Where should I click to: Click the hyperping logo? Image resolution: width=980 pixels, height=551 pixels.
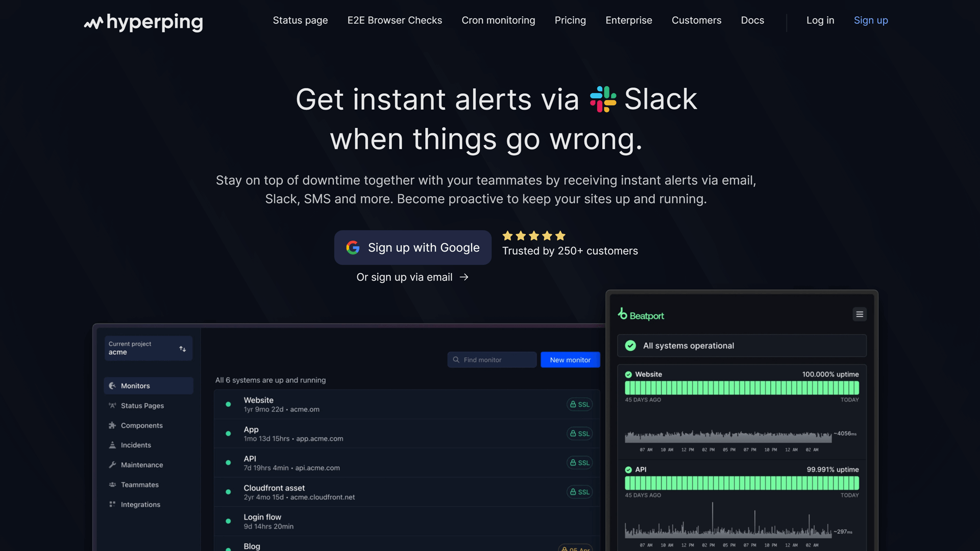143,22
